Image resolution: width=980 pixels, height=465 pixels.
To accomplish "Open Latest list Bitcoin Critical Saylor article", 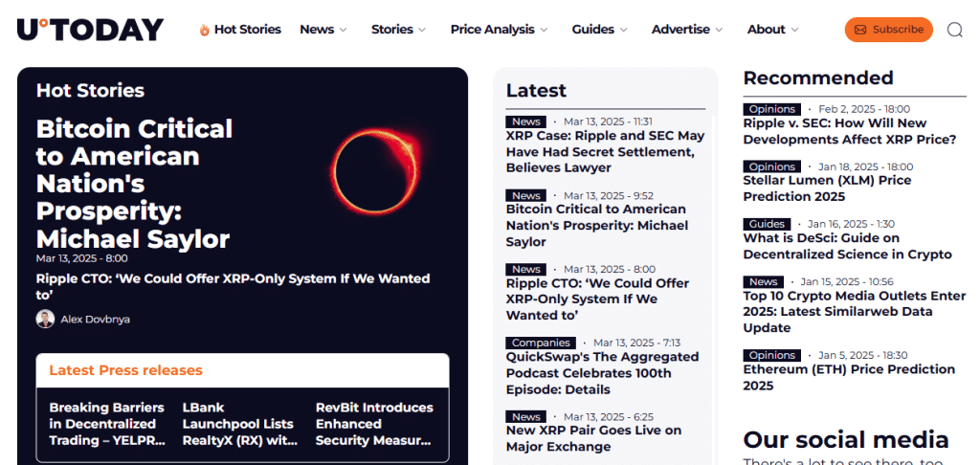I will (x=597, y=226).
